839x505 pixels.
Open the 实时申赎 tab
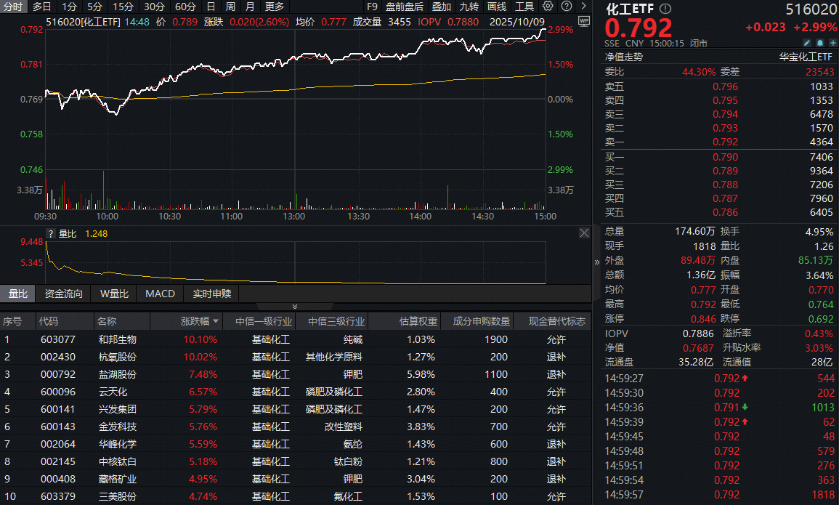(211, 294)
